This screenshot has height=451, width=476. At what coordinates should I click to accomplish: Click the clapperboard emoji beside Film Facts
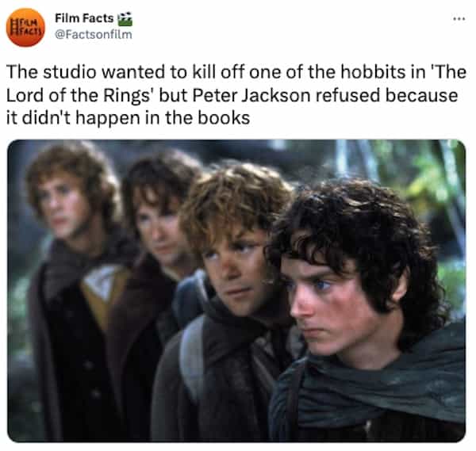point(125,18)
